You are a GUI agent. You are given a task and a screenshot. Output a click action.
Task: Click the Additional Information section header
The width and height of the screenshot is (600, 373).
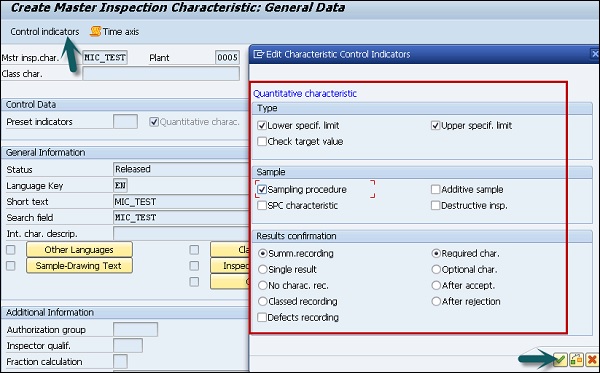125,313
